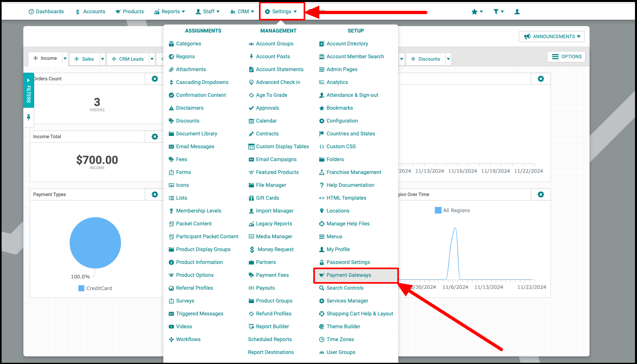Click the Email Messages envelope icon

tap(171, 147)
